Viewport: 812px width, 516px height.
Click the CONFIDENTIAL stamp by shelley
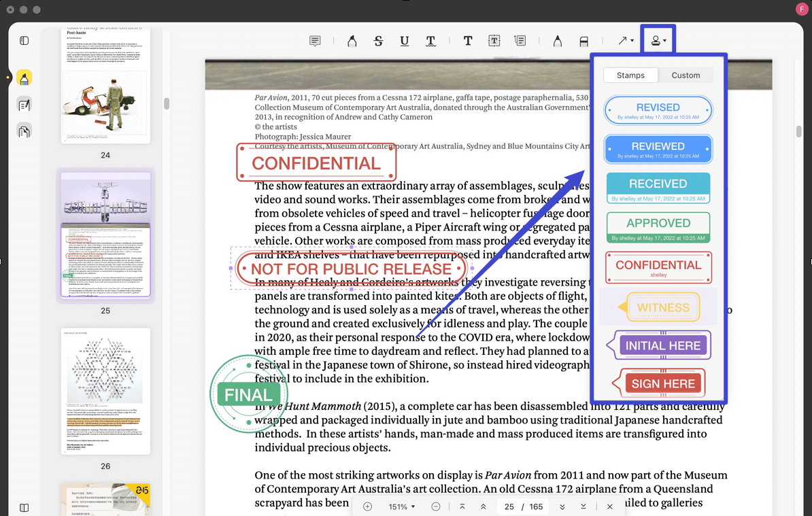658,266
